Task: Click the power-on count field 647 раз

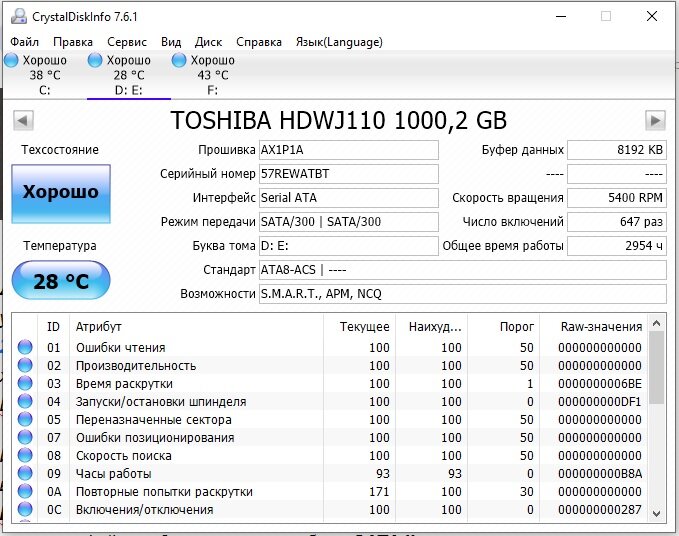Action: pyautogui.click(x=617, y=222)
